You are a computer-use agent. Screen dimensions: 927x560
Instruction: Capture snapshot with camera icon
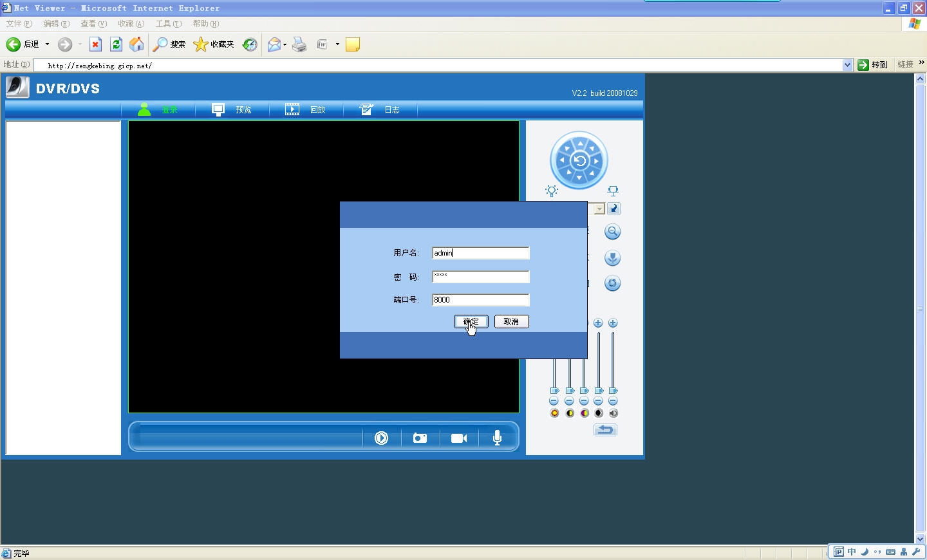[x=420, y=438]
